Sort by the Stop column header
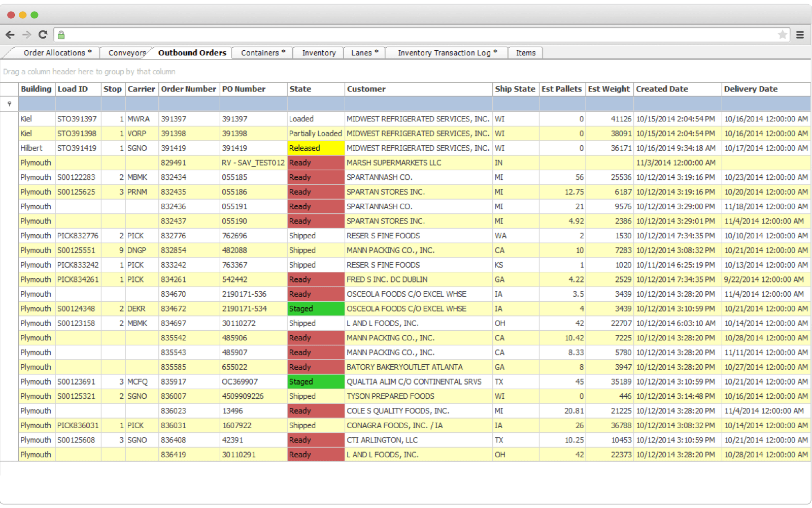 113,89
